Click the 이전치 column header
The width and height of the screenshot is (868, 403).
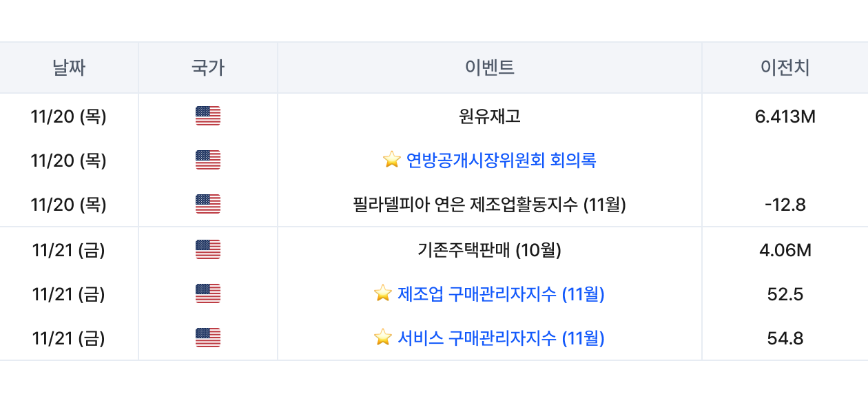click(785, 68)
